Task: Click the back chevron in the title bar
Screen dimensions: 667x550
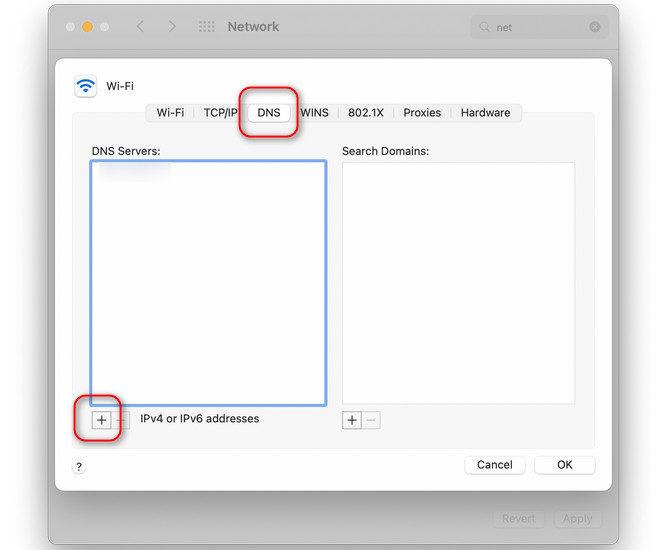Action: [140, 27]
